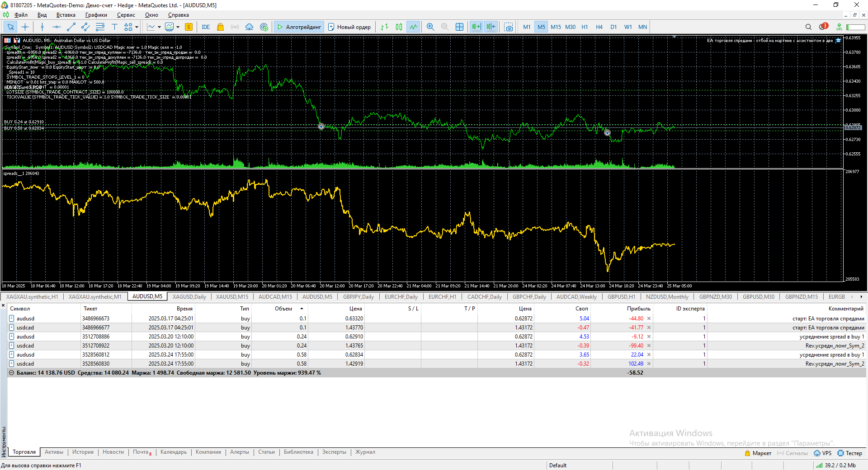Select the trendline drawing tool
Image resolution: width=868 pixels, height=470 pixels.
click(x=71, y=27)
